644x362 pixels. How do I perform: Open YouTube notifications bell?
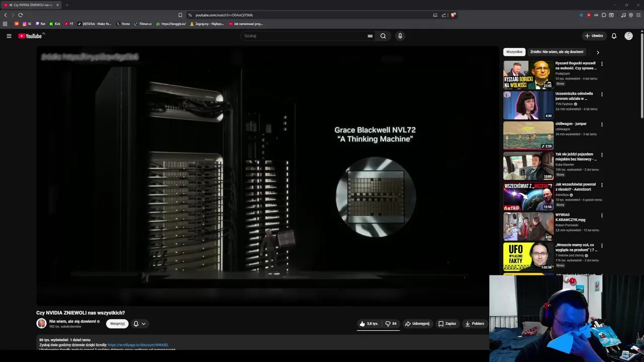[x=614, y=36]
